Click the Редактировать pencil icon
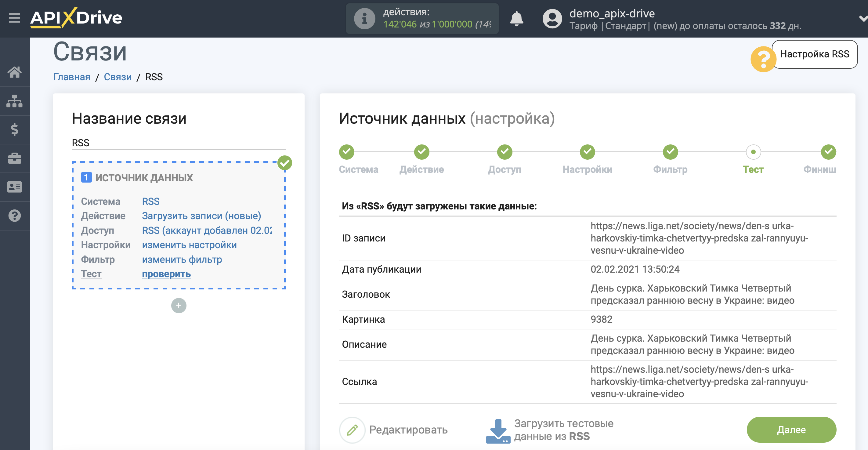Image resolution: width=868 pixels, height=450 pixels. tap(352, 430)
